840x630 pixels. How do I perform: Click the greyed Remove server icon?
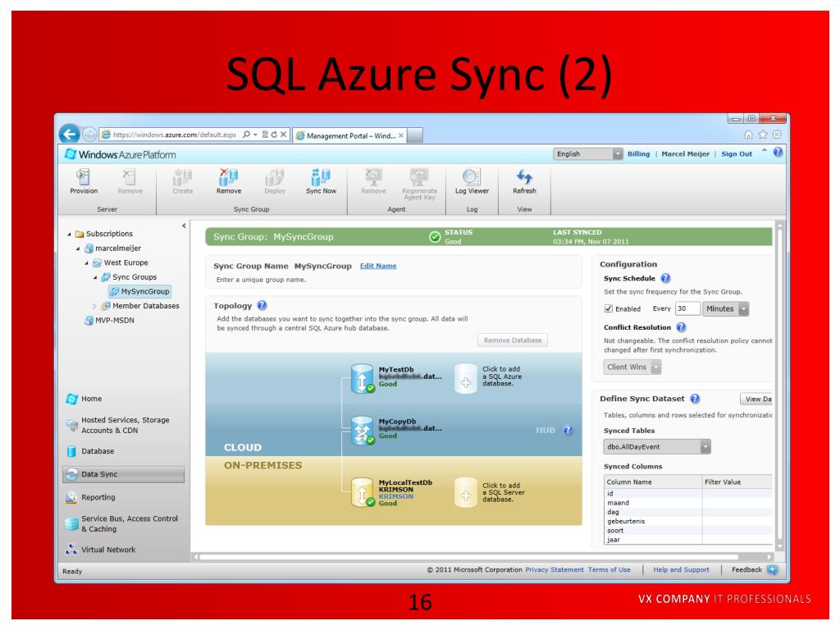tap(130, 176)
